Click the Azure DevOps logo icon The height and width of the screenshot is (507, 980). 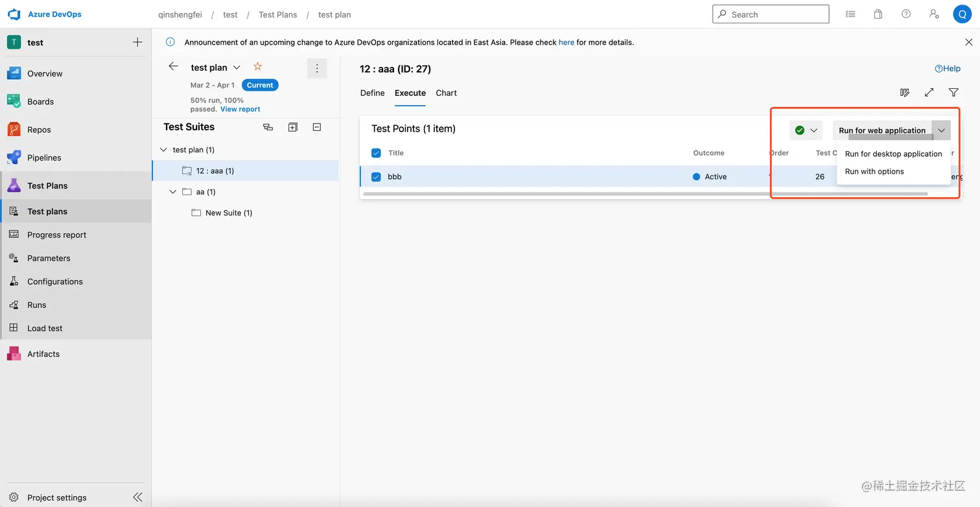click(x=14, y=14)
